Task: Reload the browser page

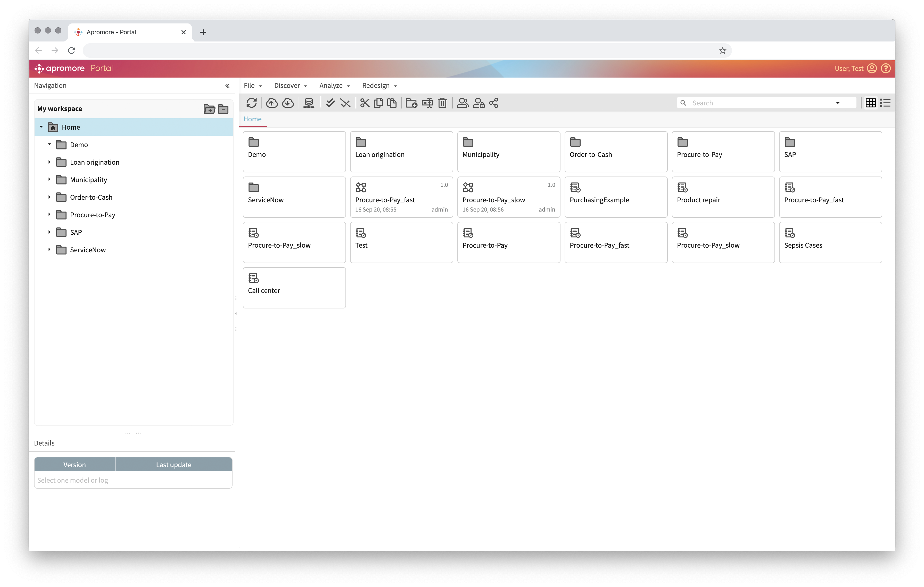Action: coord(71,51)
